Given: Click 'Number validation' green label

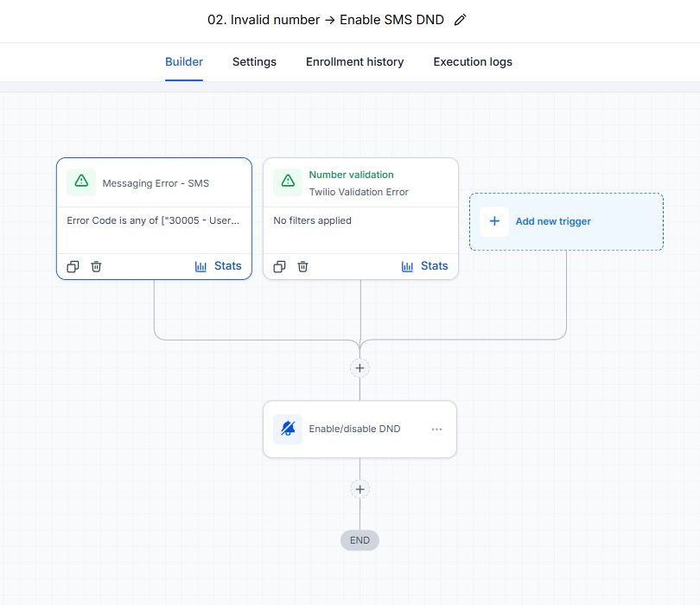Looking at the screenshot, I should click(352, 175).
